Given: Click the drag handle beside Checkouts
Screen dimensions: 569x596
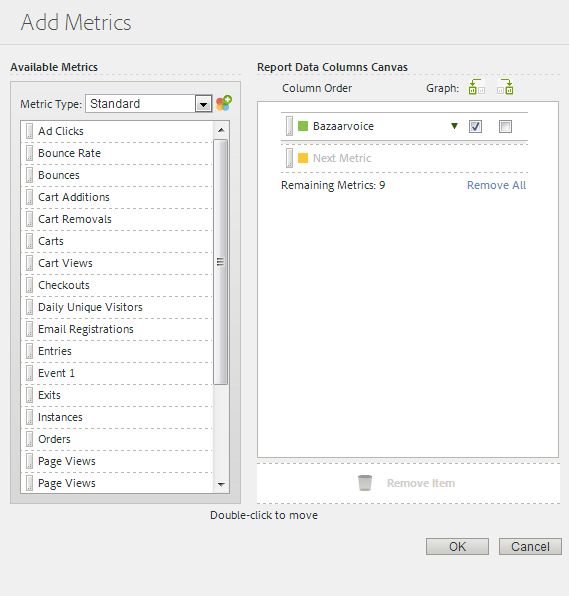Looking at the screenshot, I should 29,285.
